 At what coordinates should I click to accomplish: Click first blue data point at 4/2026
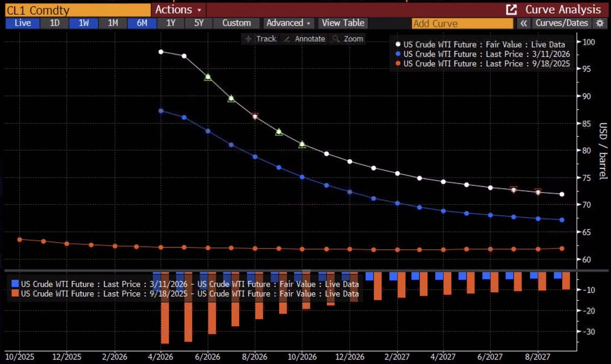(161, 111)
